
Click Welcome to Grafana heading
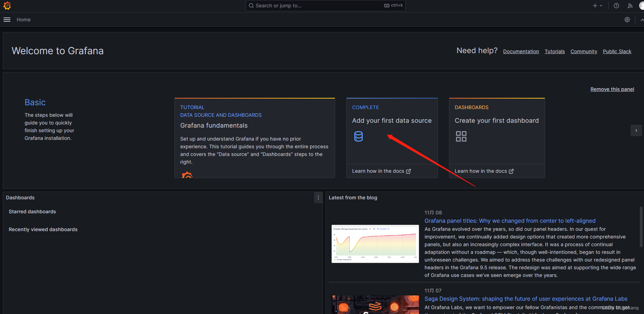pyautogui.click(x=58, y=51)
